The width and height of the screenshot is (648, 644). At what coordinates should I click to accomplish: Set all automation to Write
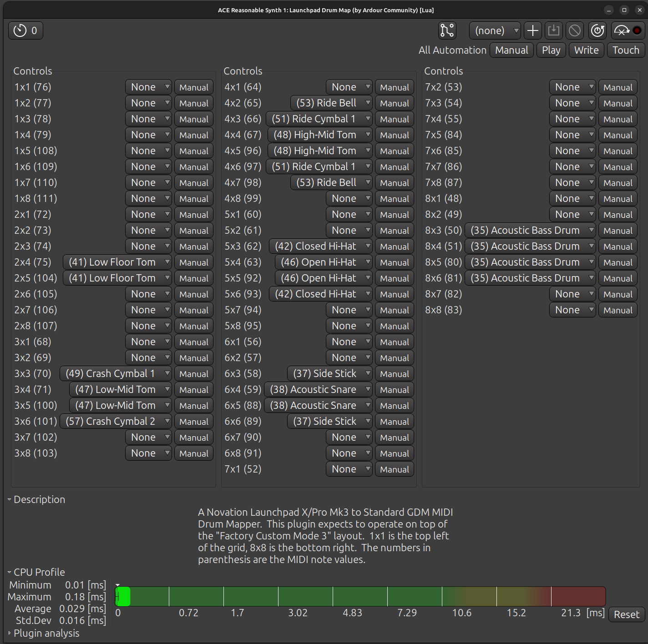pyautogui.click(x=586, y=50)
